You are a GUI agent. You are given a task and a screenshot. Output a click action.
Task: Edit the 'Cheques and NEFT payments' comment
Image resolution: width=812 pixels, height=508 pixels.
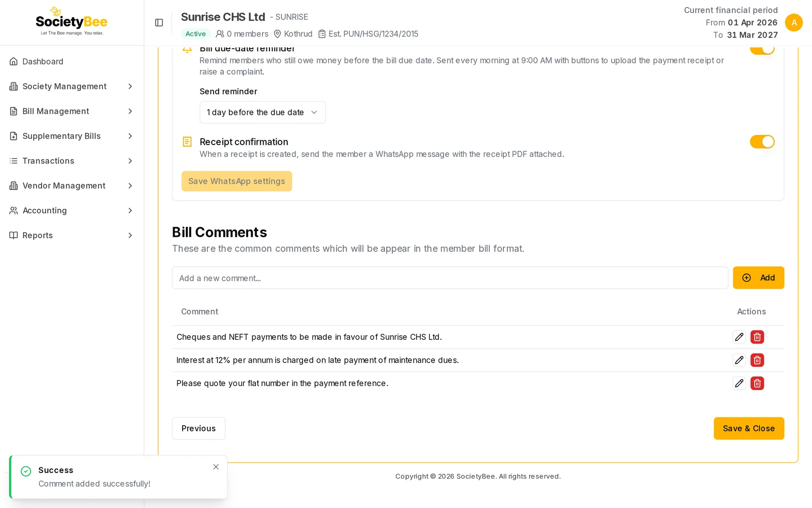pyautogui.click(x=739, y=337)
